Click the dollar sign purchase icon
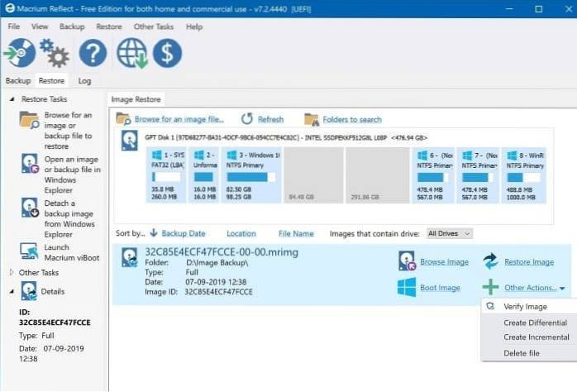This screenshot has height=392, width=577. point(168,54)
